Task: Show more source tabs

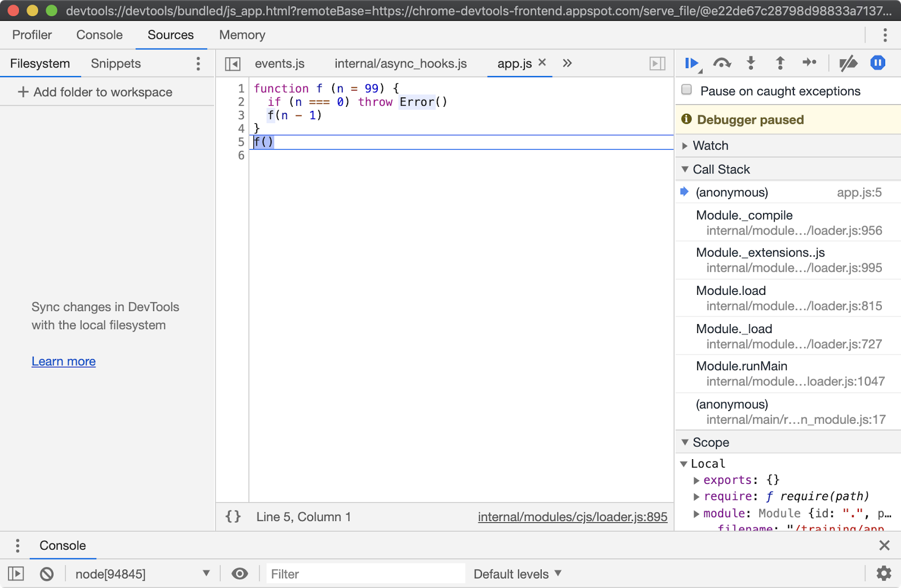Action: (x=567, y=63)
